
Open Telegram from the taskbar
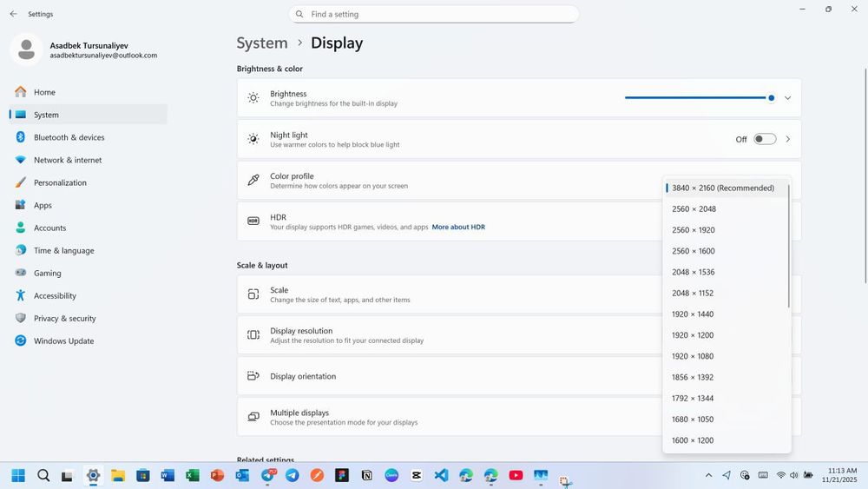293,475
